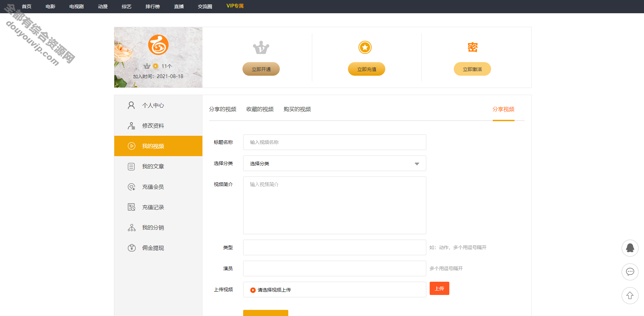
Task: Focus the 标题名称 video name input
Action: (334, 142)
